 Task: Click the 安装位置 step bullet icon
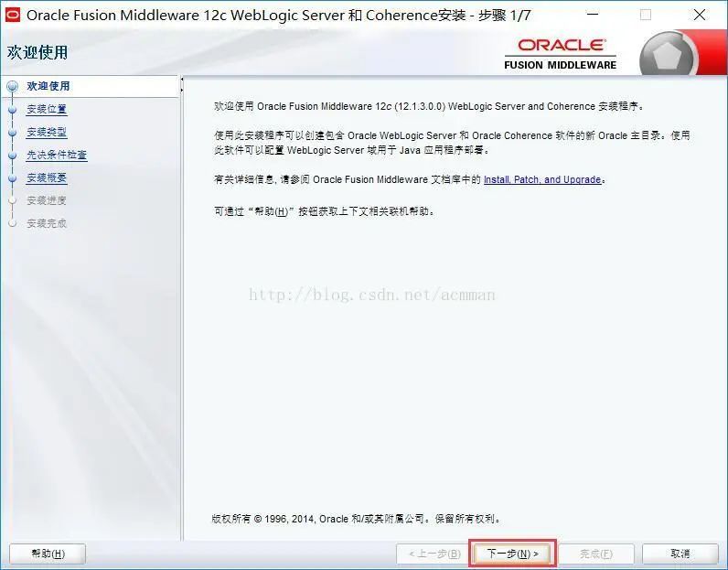(x=13, y=110)
